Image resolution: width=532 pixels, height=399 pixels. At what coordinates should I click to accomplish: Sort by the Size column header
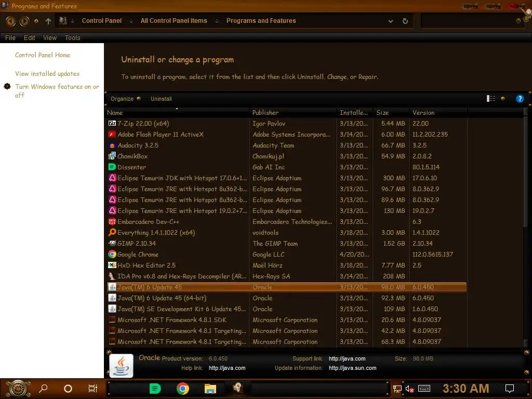391,113
